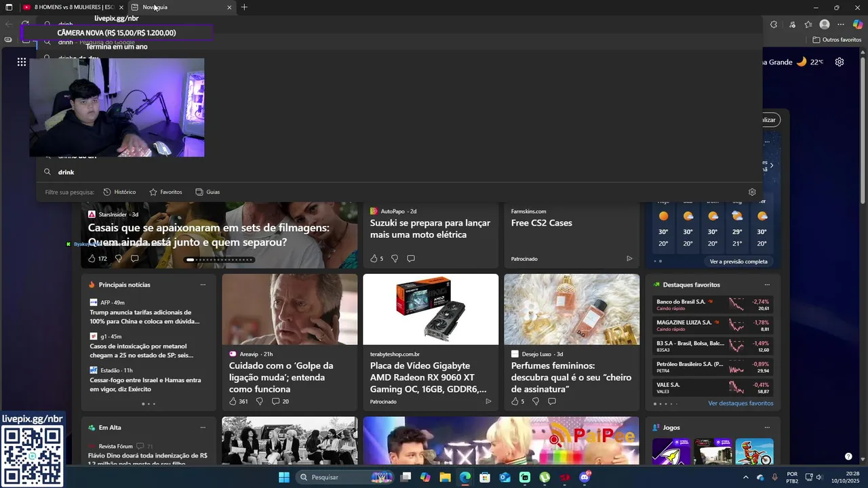Click ad choices icon on Gigabyte card
The height and width of the screenshot is (488, 868).
[x=488, y=401]
